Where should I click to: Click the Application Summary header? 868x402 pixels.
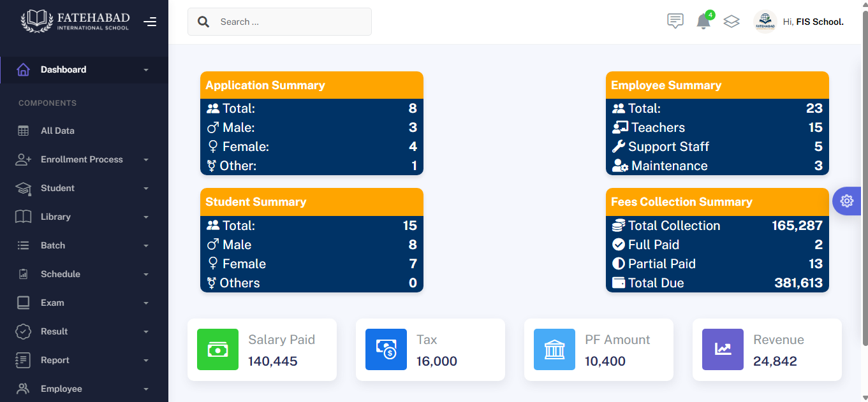click(312, 85)
